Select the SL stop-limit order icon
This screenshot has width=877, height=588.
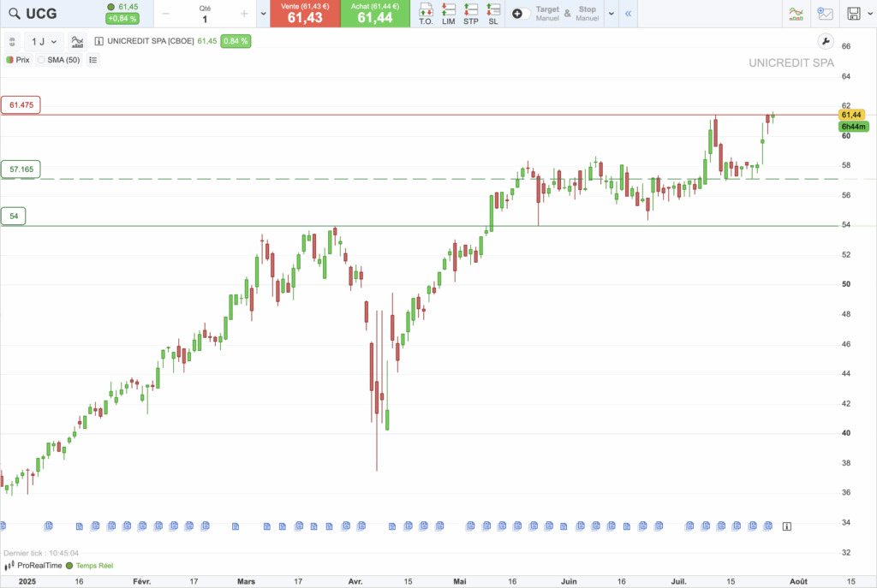coord(492,14)
